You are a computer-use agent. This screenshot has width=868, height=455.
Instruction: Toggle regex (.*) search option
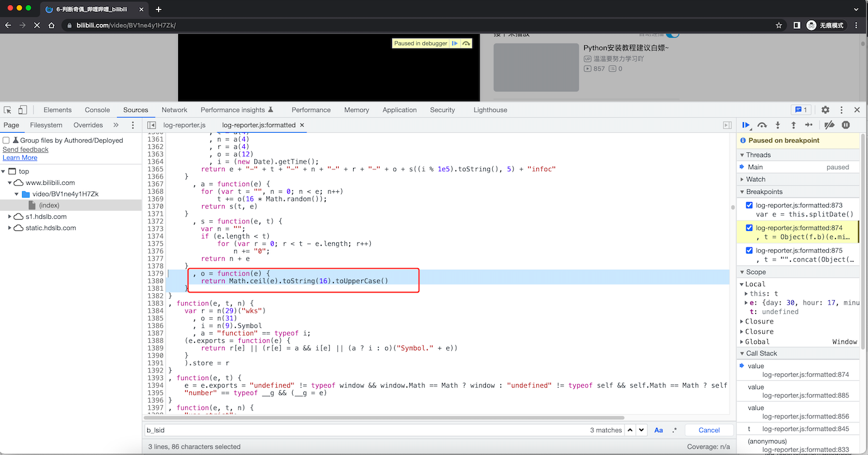(x=675, y=430)
